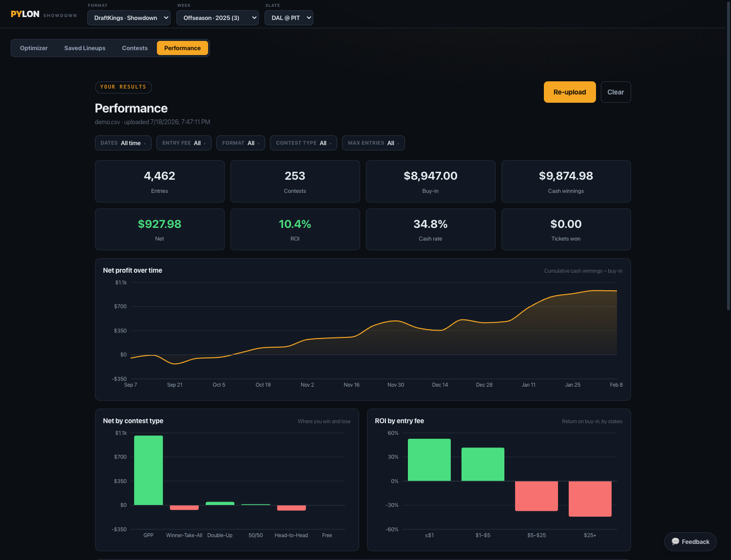Expand the Entry Fee filter
Screen dimensions: 731x560
pyautogui.click(x=184, y=143)
